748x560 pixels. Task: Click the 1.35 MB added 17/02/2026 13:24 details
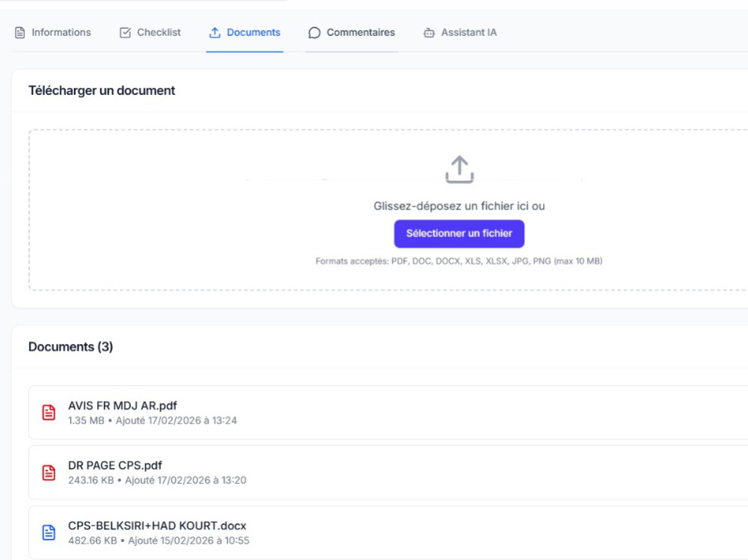[152, 420]
